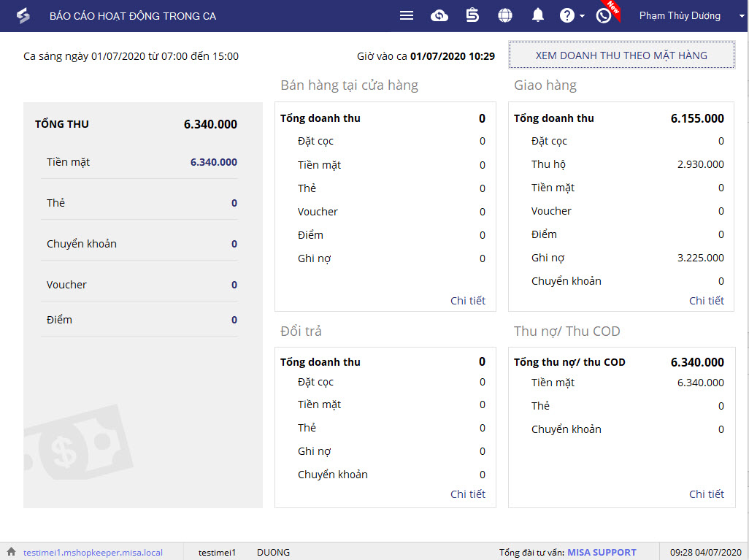Click TỔNG THU total 6.340.000
This screenshot has width=749, height=560.
coord(210,124)
